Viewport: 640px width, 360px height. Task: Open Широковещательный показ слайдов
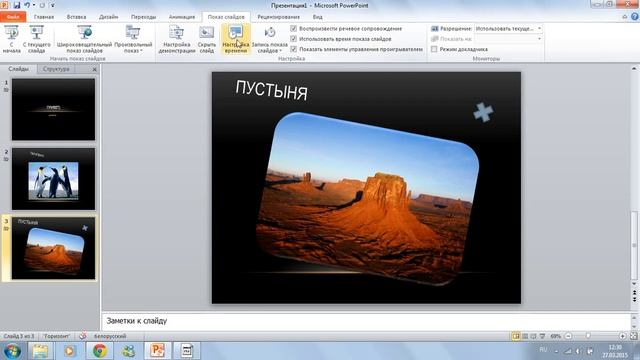[x=84, y=39]
